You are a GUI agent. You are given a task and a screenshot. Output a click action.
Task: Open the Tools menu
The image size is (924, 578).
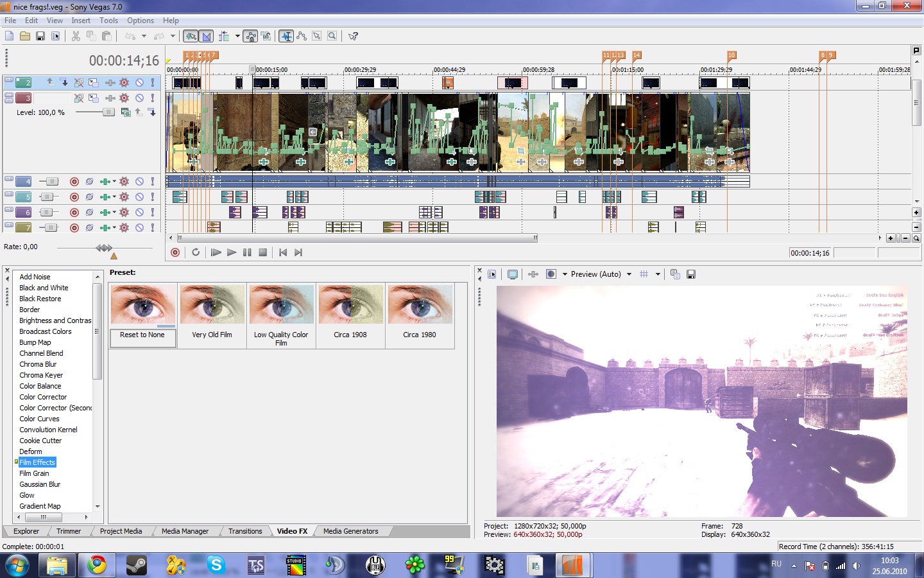[108, 21]
